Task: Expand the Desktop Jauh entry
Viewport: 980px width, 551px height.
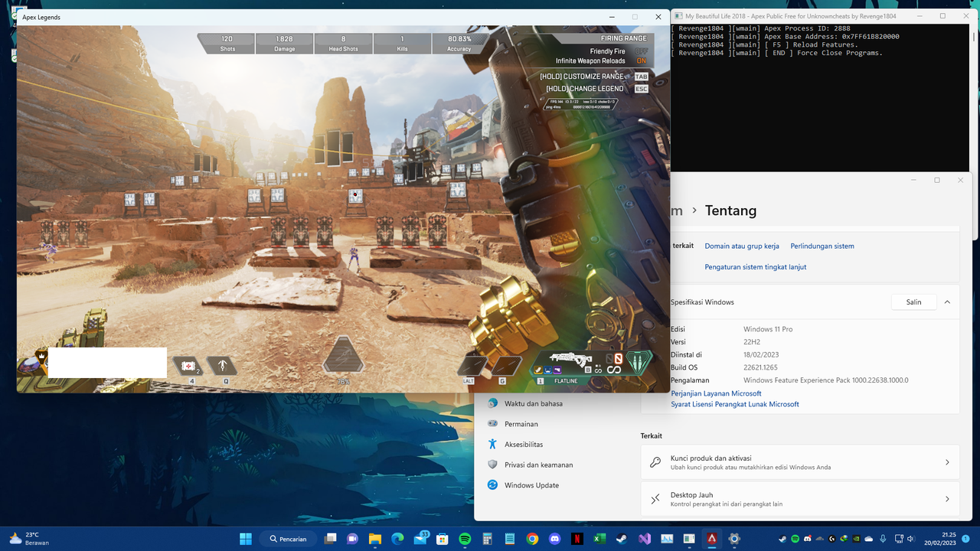Action: [799, 498]
